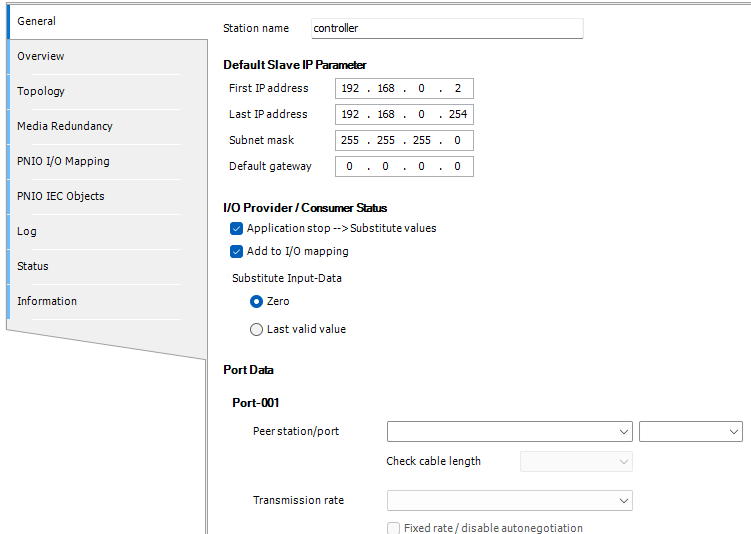Uncheck Application stop substitute values checkbox
The height and width of the screenshot is (534, 751).
click(x=237, y=228)
